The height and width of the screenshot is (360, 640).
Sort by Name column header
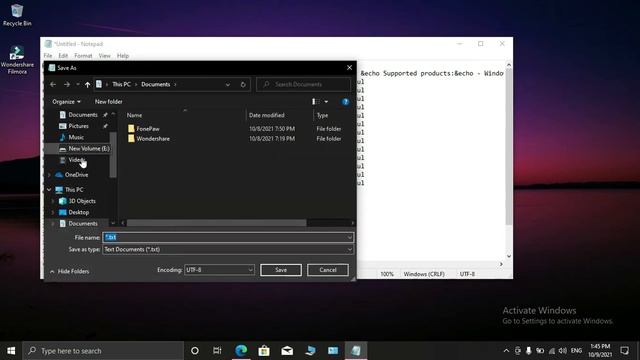[134, 116]
